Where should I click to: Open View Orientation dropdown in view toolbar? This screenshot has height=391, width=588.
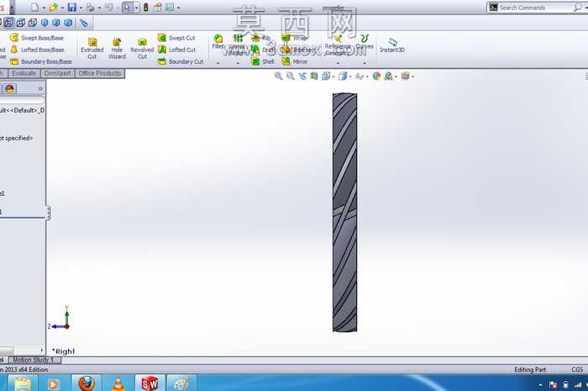click(327, 77)
